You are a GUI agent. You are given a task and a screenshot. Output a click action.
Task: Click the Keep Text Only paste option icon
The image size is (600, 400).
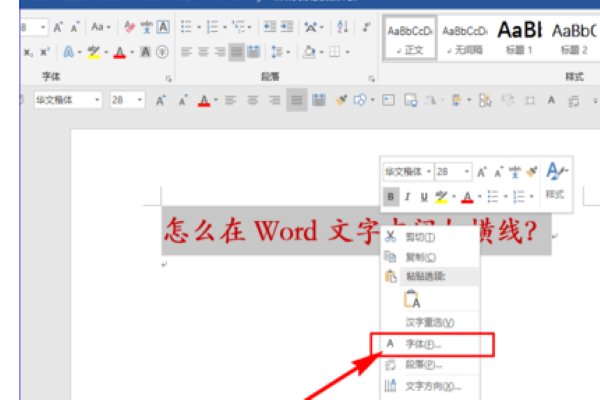(412, 299)
